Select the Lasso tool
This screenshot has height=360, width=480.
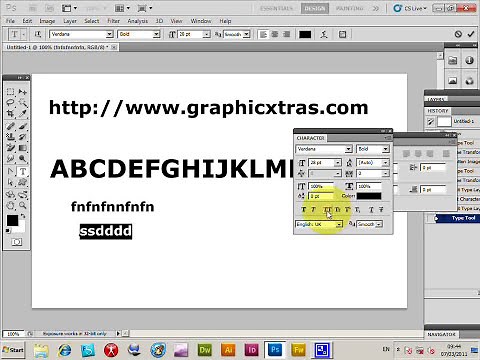pyautogui.click(x=10, y=103)
